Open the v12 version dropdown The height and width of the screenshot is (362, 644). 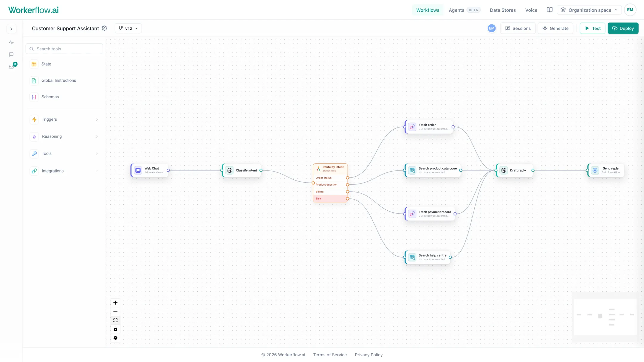128,28
